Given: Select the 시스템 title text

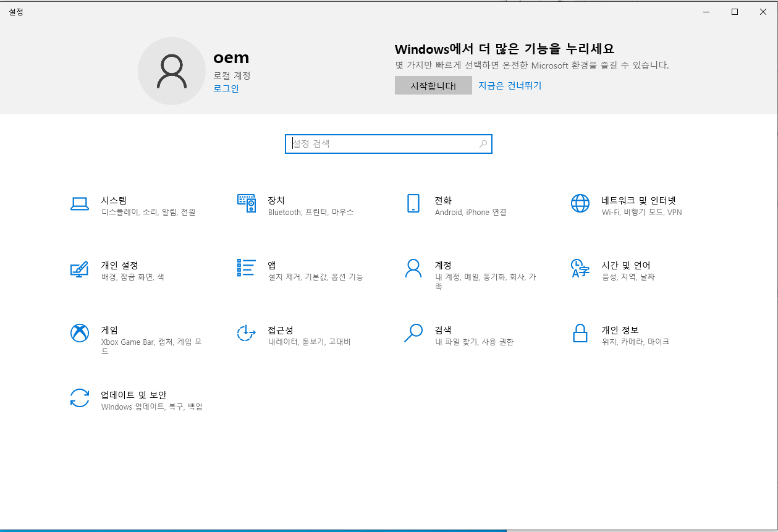Looking at the screenshot, I should point(114,200).
